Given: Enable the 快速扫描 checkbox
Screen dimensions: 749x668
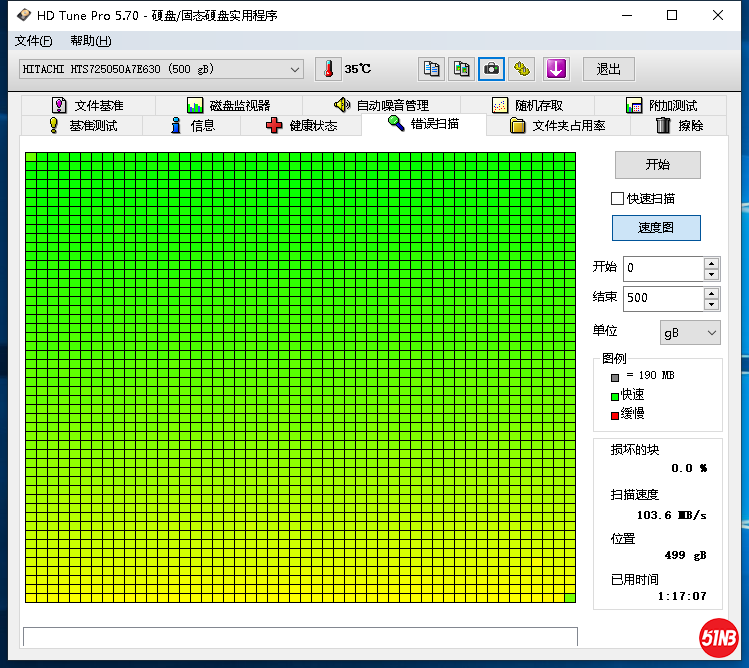Looking at the screenshot, I should pyautogui.click(x=617, y=198).
